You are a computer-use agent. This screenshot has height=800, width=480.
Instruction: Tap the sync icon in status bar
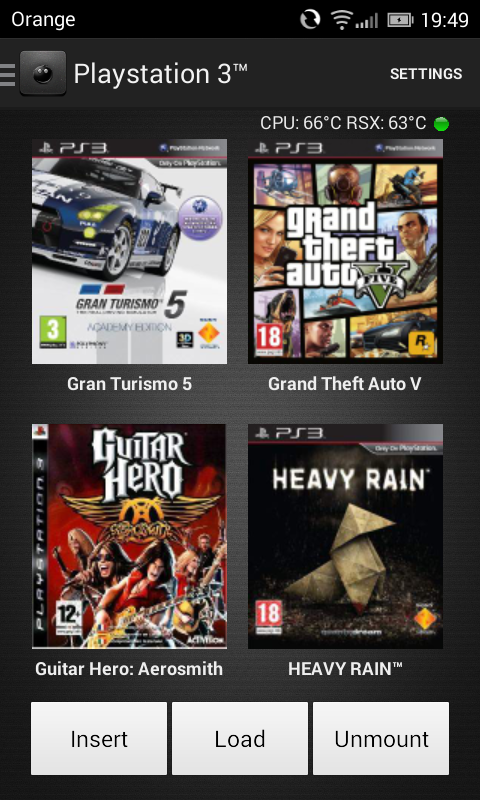(310, 19)
